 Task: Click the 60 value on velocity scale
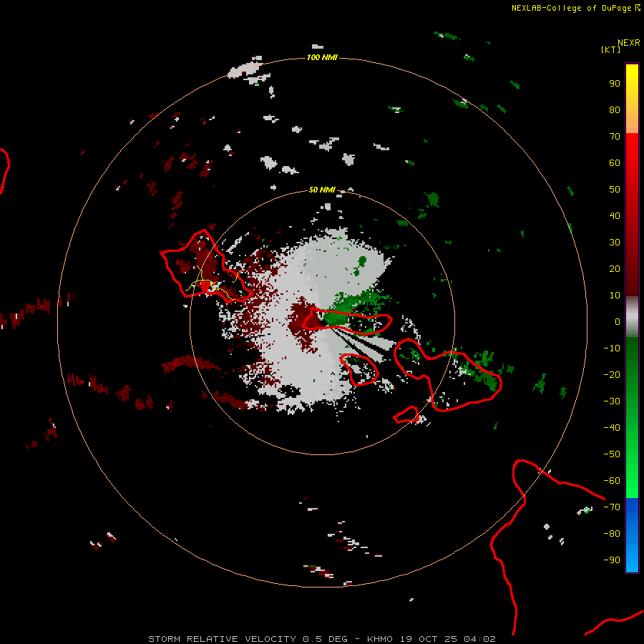615,163
